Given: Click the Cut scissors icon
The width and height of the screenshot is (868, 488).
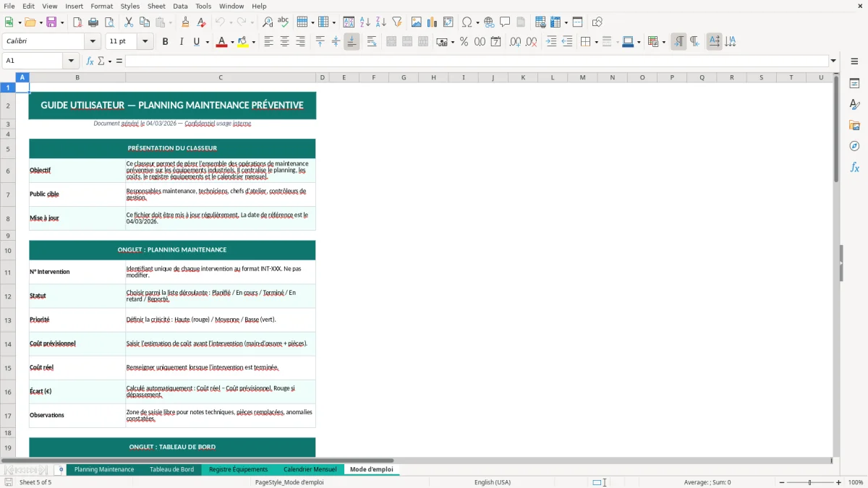Looking at the screenshot, I should (x=129, y=22).
